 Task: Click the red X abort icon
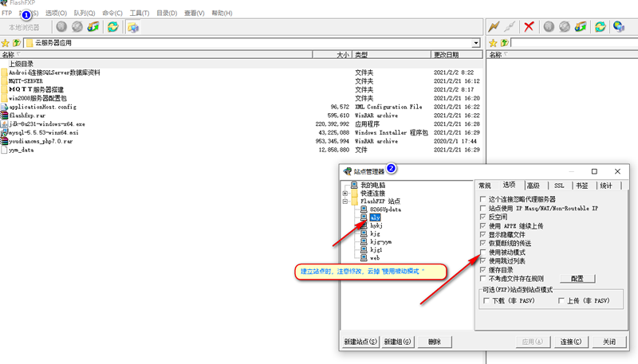529,27
